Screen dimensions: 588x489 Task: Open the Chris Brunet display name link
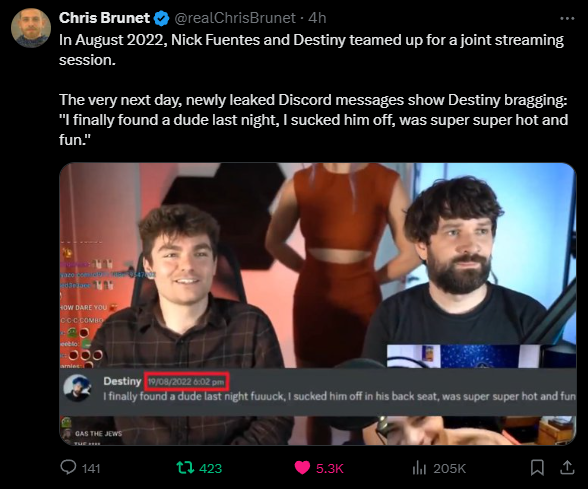(104, 18)
